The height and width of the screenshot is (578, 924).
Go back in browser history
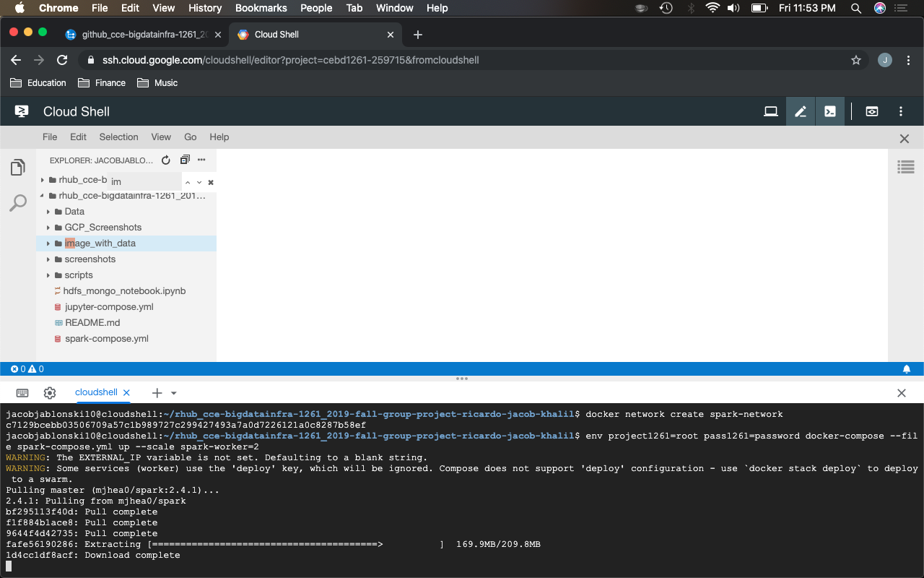coord(16,60)
